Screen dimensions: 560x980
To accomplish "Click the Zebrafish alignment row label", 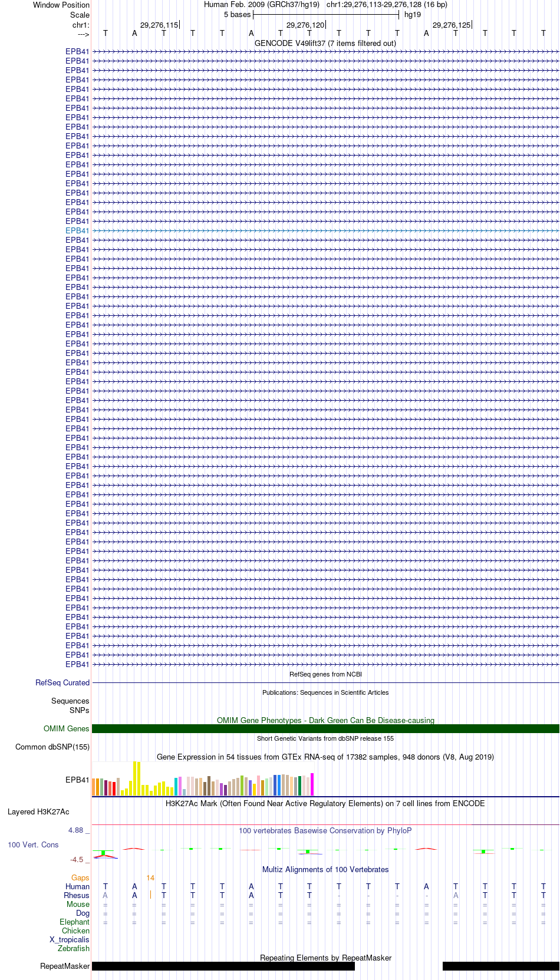I will 74,948.
